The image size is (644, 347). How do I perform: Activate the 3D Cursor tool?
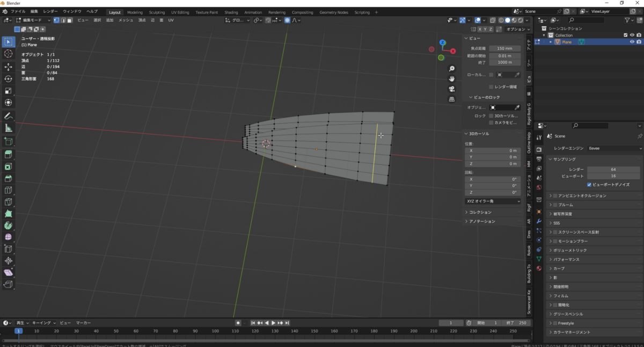(x=9, y=54)
